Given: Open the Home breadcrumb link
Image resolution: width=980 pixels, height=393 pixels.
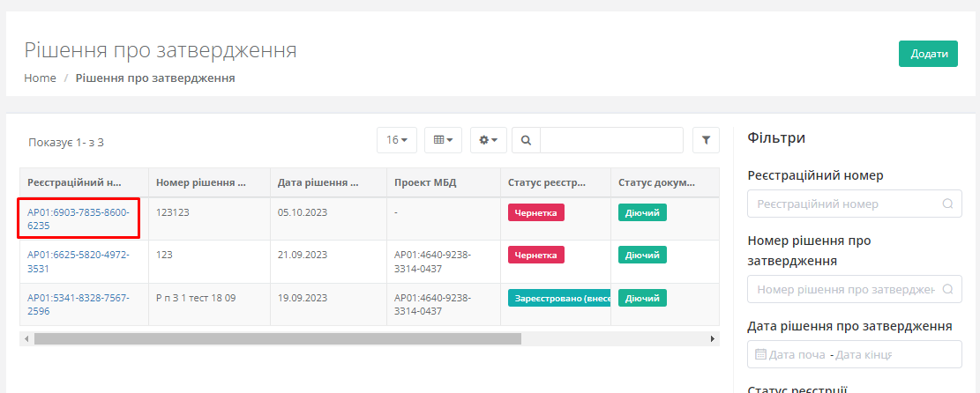Looking at the screenshot, I should pos(40,78).
